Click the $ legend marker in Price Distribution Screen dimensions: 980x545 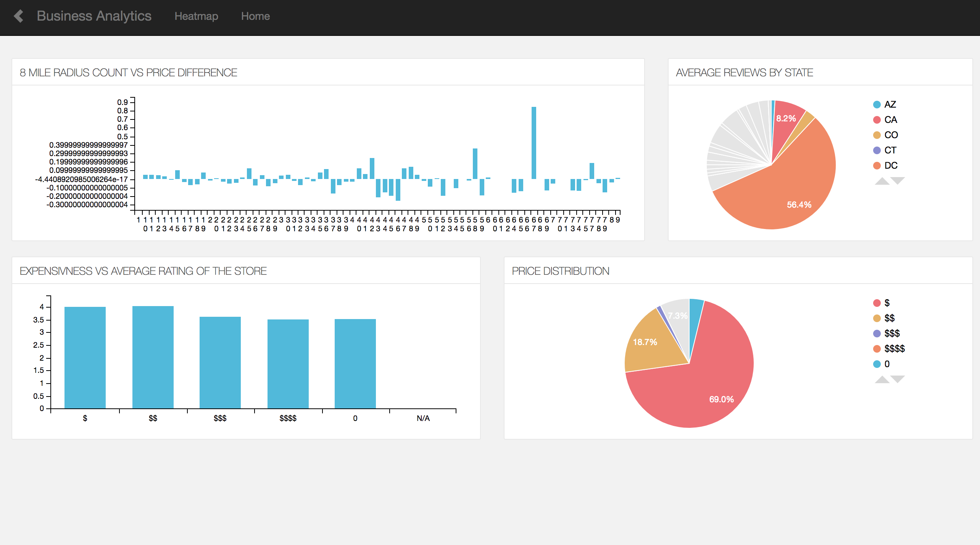(x=877, y=303)
